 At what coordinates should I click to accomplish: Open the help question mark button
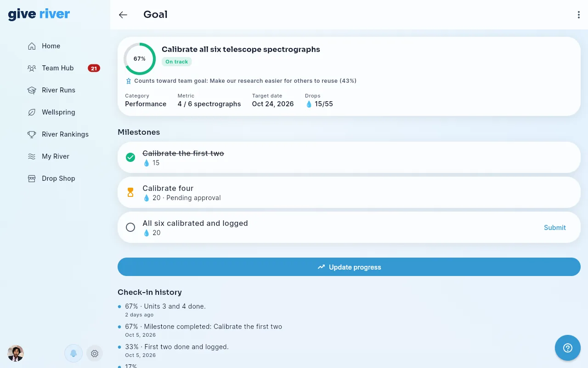[x=568, y=348]
